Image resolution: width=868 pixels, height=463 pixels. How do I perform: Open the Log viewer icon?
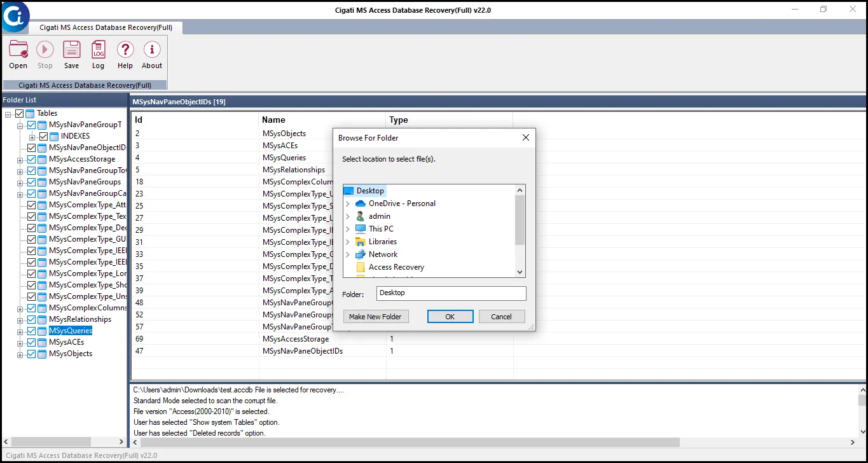pyautogui.click(x=99, y=50)
